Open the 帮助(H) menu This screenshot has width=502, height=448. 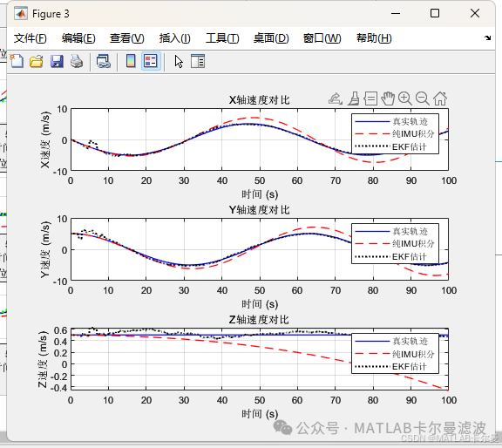(x=374, y=38)
